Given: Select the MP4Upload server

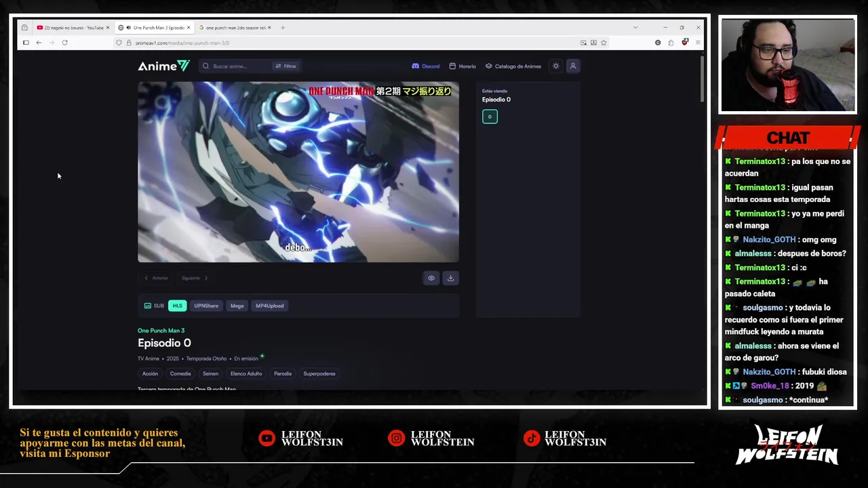Looking at the screenshot, I should 270,306.
